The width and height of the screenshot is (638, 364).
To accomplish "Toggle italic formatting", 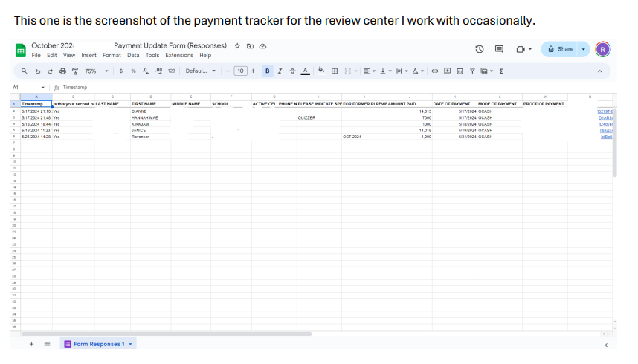I will (x=280, y=71).
